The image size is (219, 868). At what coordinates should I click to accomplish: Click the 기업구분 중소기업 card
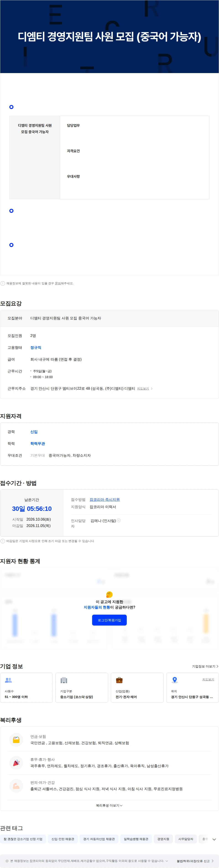[x=82, y=688]
